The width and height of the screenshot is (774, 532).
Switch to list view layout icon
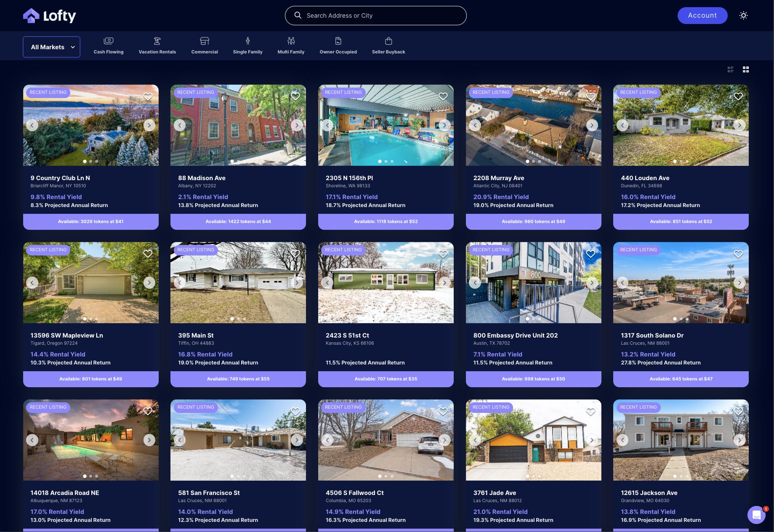[x=731, y=69]
